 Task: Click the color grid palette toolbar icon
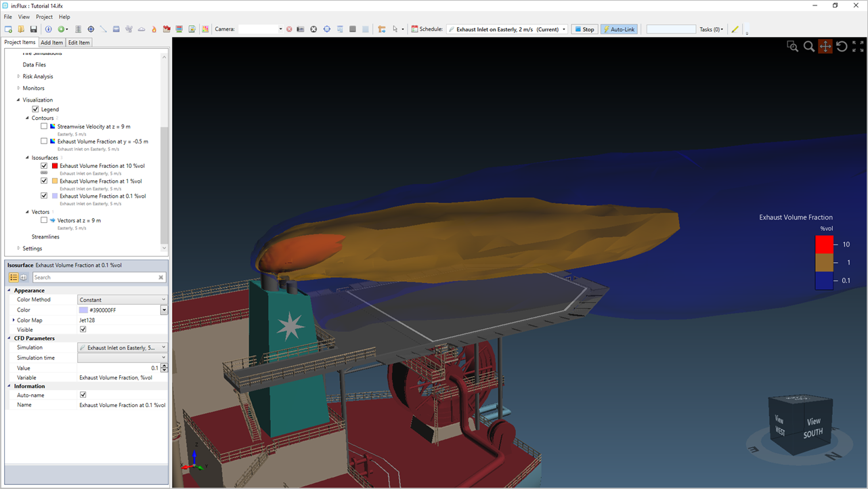[204, 29]
